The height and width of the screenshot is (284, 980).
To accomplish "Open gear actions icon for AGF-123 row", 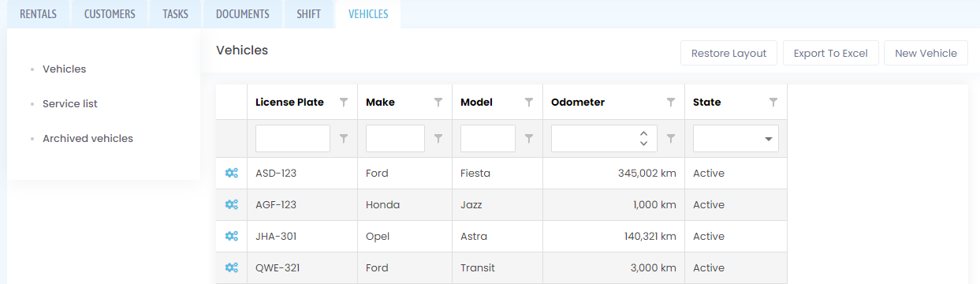I will 231,204.
